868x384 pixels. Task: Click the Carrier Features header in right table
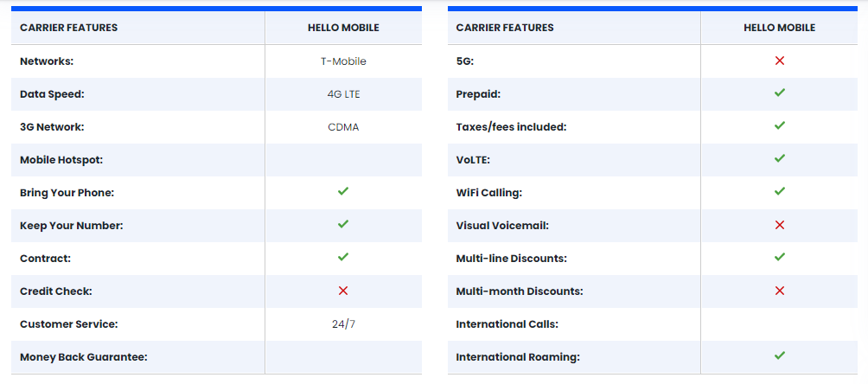[x=504, y=28]
